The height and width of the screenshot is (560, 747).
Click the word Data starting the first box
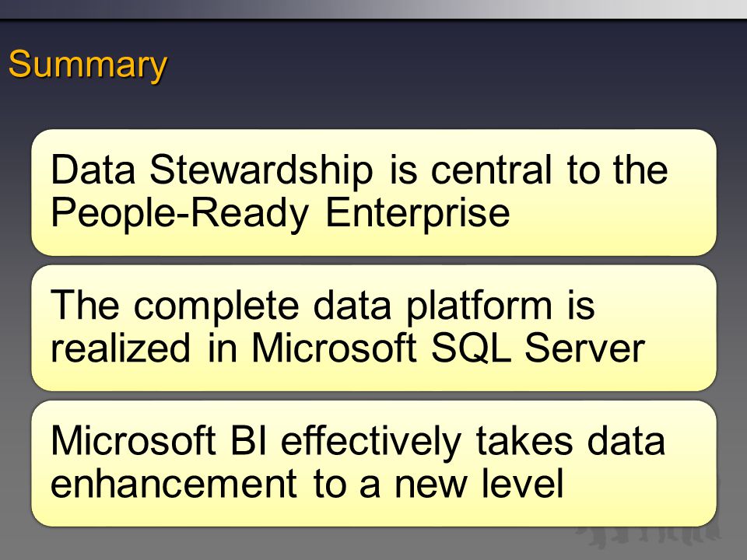click(93, 170)
